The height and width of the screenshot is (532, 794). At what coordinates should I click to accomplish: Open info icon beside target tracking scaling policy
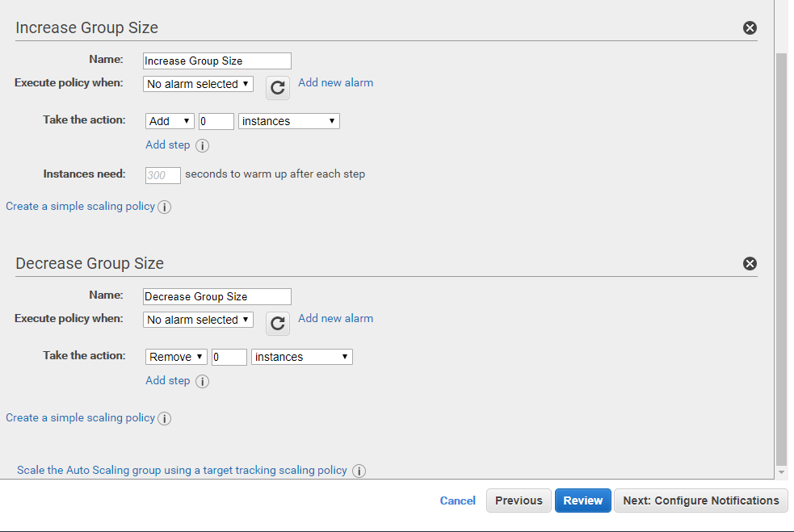359,471
